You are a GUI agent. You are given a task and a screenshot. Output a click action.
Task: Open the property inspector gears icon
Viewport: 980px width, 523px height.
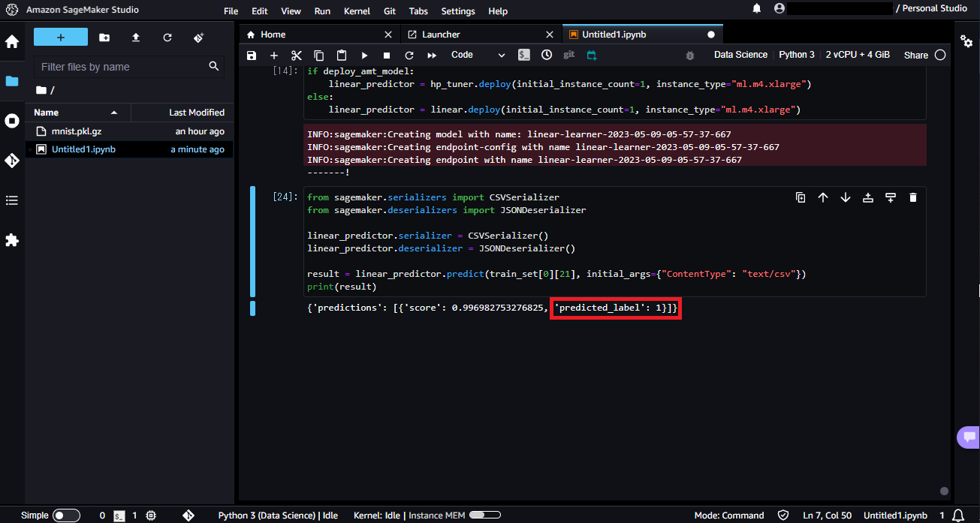tap(967, 41)
